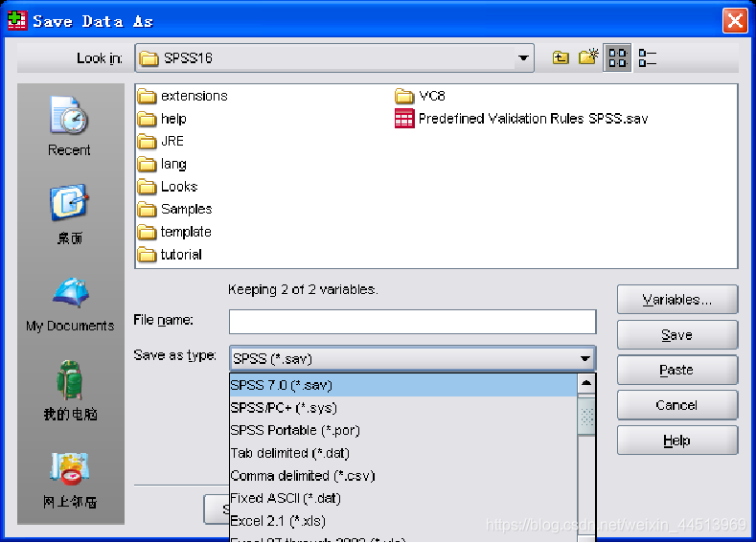Collapse the Save as type dropdown arrow
The height and width of the screenshot is (543, 756).
pos(584,358)
